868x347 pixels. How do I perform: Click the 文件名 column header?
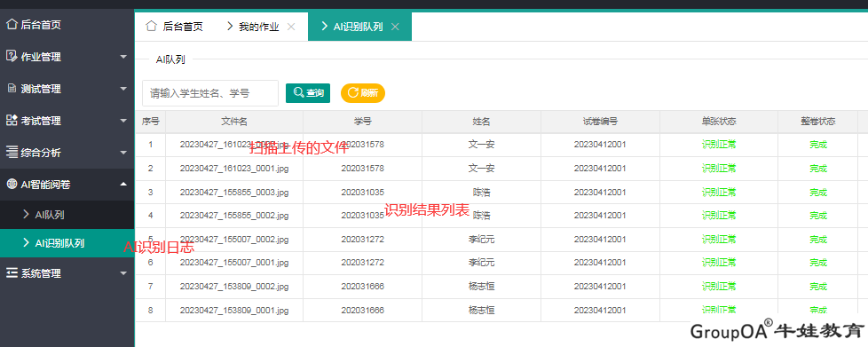tap(234, 122)
